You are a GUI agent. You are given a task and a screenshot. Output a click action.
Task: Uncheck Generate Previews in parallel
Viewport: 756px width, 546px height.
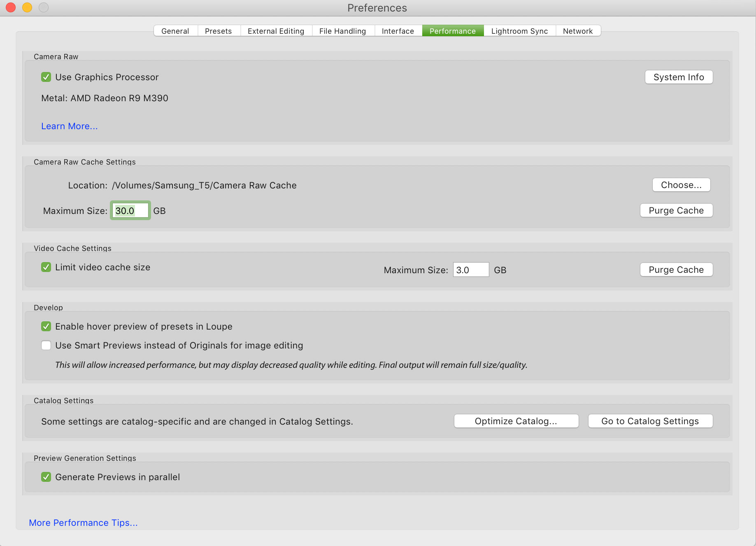click(x=46, y=477)
